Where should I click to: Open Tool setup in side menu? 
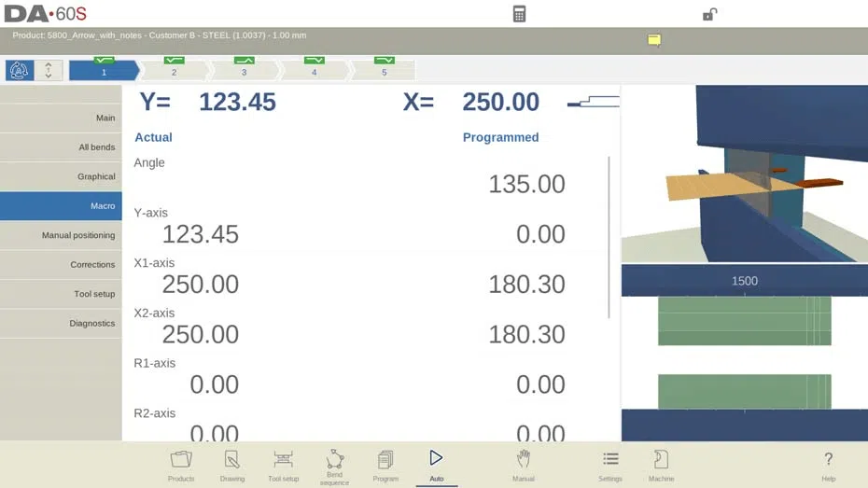click(x=61, y=294)
